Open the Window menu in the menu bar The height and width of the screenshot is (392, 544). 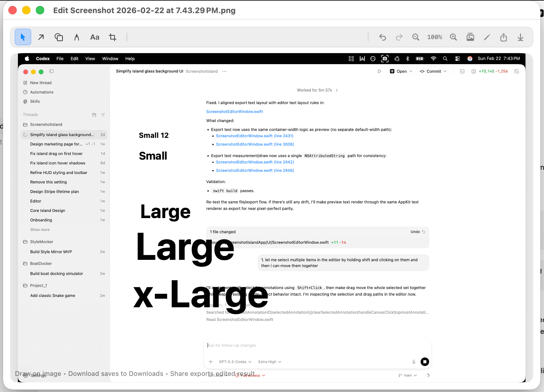point(110,58)
